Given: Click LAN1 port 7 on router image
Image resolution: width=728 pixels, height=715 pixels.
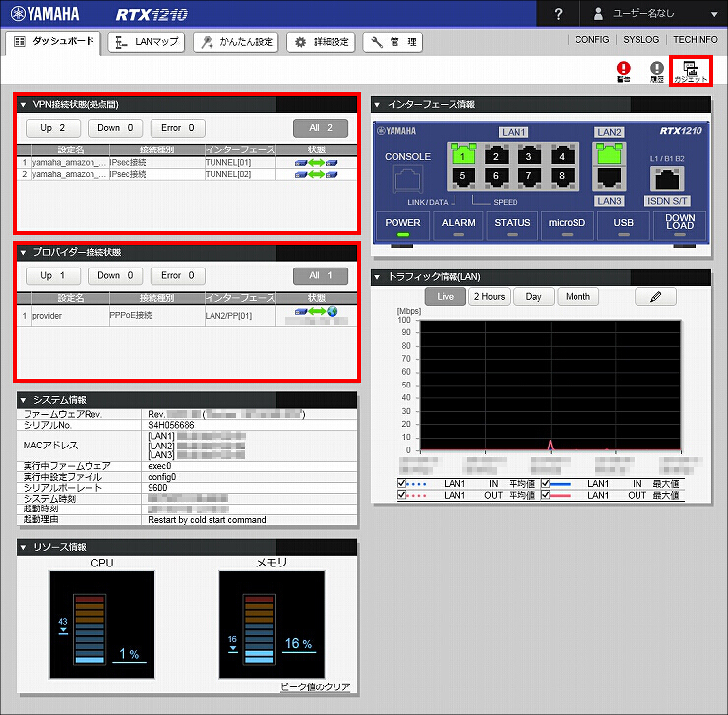Looking at the screenshot, I should click(529, 177).
